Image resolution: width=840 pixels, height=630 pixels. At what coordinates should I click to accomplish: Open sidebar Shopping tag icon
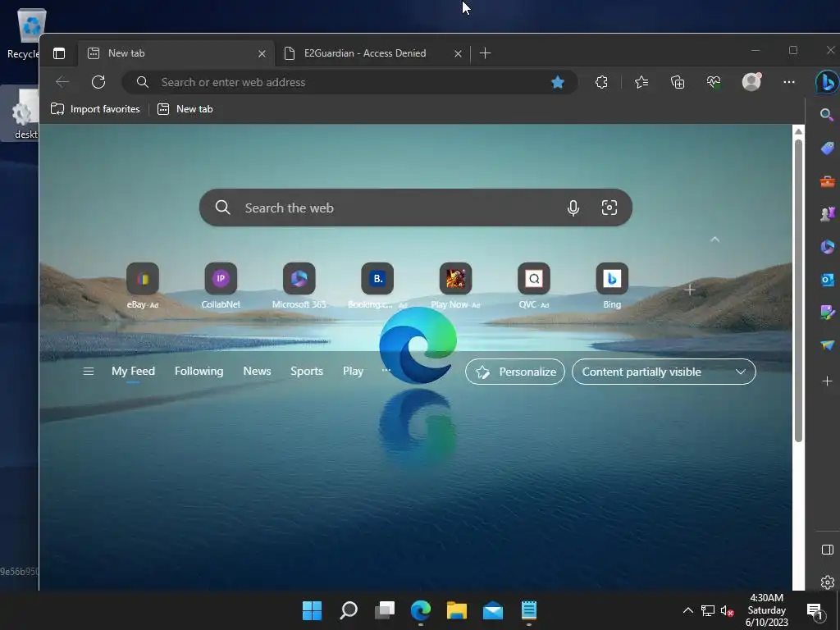[x=827, y=148]
